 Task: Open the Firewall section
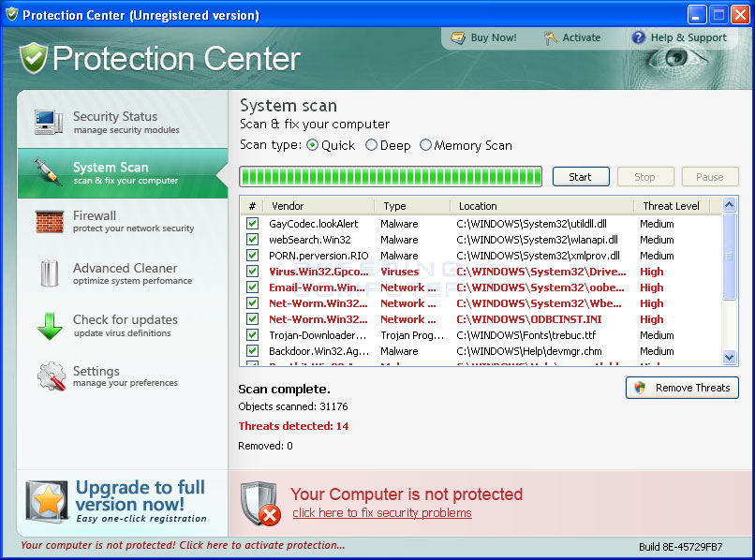123,222
